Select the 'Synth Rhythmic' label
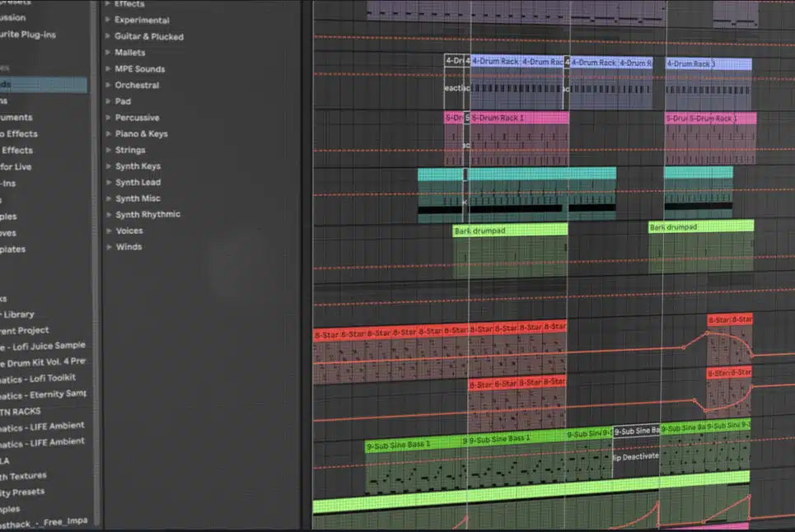 point(148,214)
